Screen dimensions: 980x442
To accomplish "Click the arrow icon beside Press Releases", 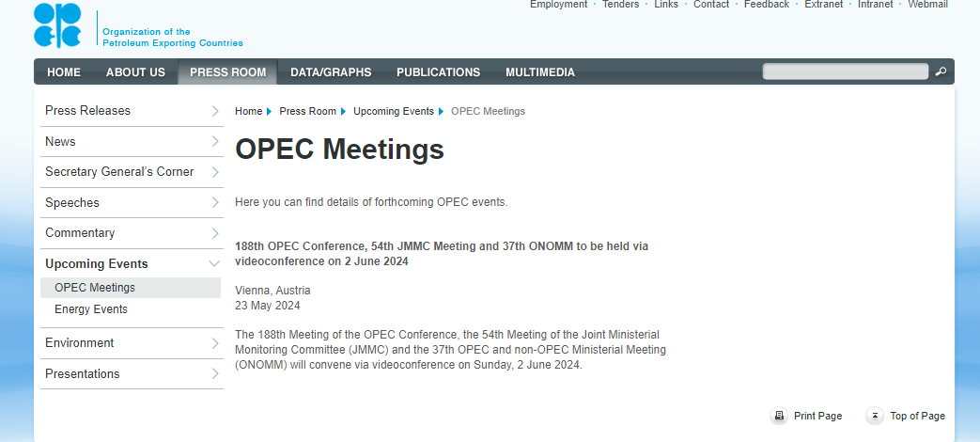I will click(x=215, y=111).
